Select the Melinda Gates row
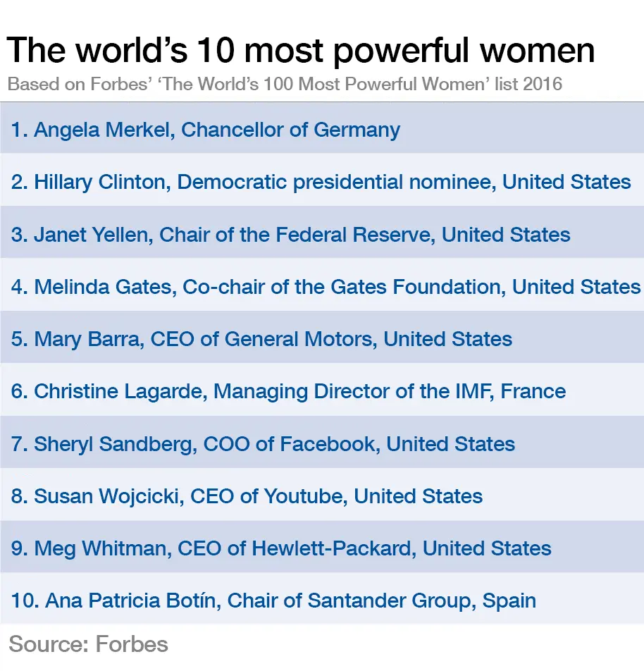Viewport: 644px width, 671px height. [322, 285]
